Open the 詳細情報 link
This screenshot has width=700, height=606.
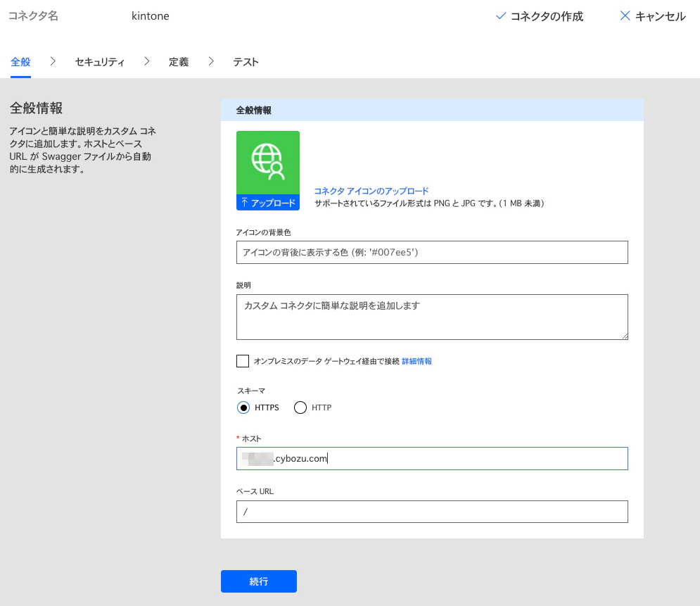(x=417, y=361)
